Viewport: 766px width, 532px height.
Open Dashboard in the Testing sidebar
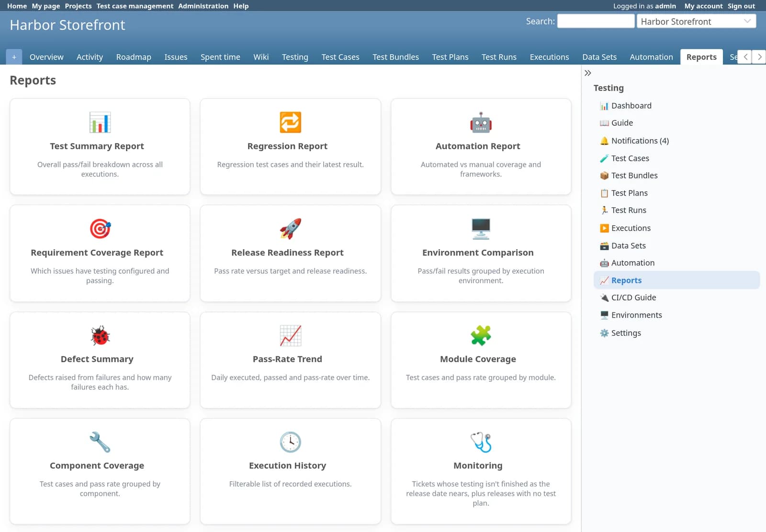[x=631, y=106]
